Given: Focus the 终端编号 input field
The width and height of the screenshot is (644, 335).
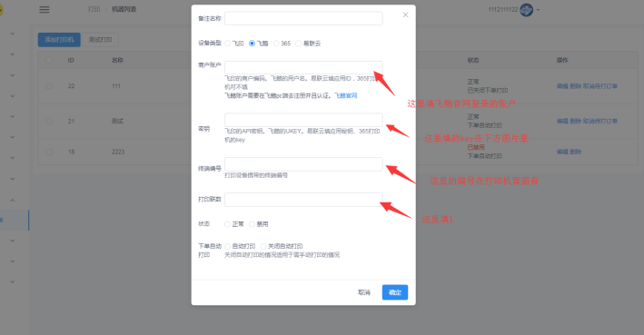Looking at the screenshot, I should 303,164.
